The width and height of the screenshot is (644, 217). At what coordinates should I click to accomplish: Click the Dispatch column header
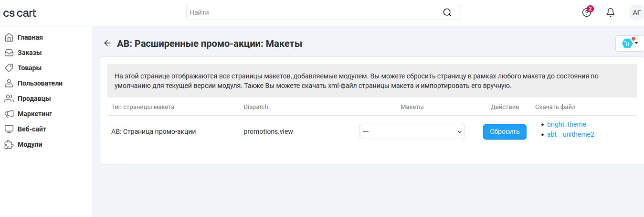pos(256,107)
